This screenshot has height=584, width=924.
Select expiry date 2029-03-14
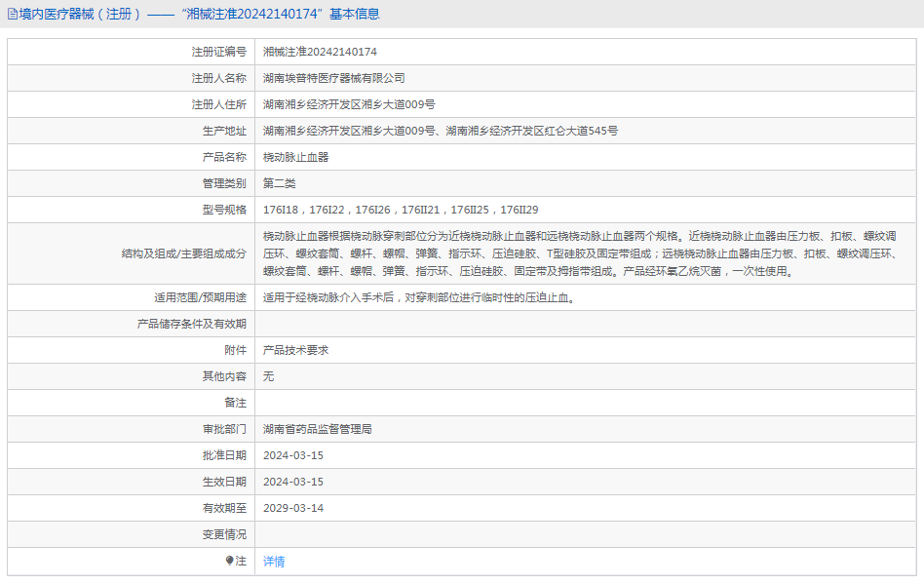click(292, 508)
